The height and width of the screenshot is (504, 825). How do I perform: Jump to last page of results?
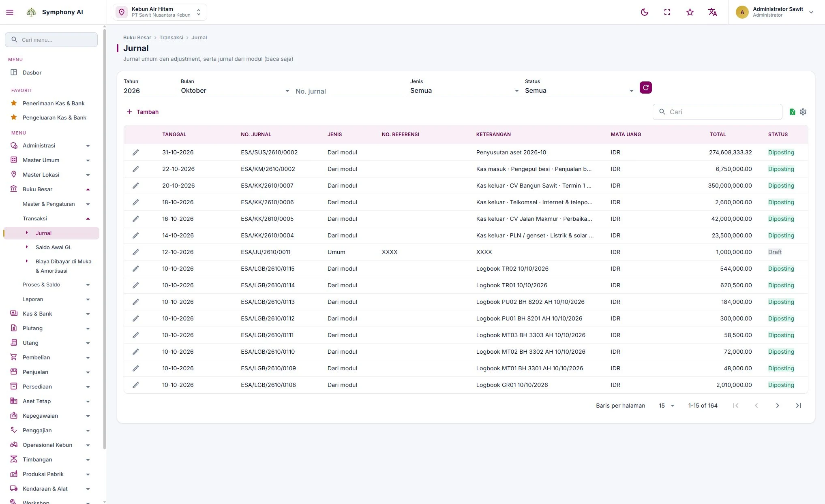tap(799, 406)
